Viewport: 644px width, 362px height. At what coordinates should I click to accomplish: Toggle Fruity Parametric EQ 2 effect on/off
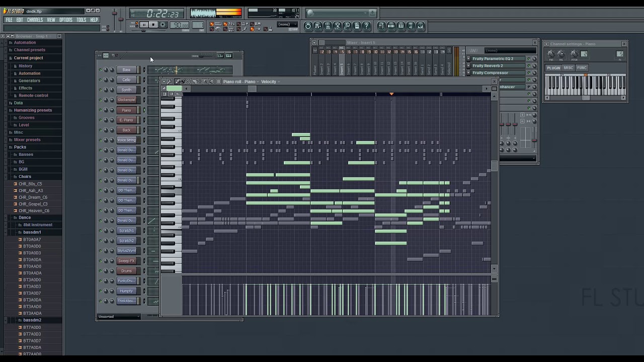[x=529, y=59]
